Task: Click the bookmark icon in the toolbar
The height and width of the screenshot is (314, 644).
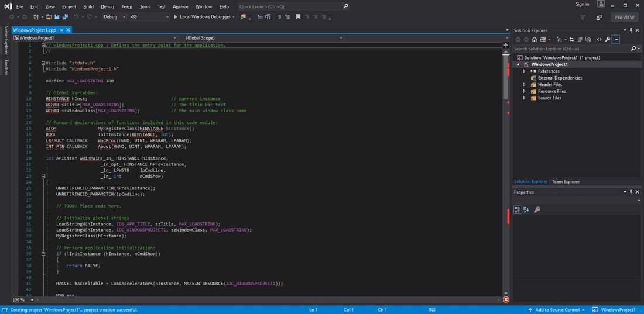Action: pyautogui.click(x=299, y=17)
